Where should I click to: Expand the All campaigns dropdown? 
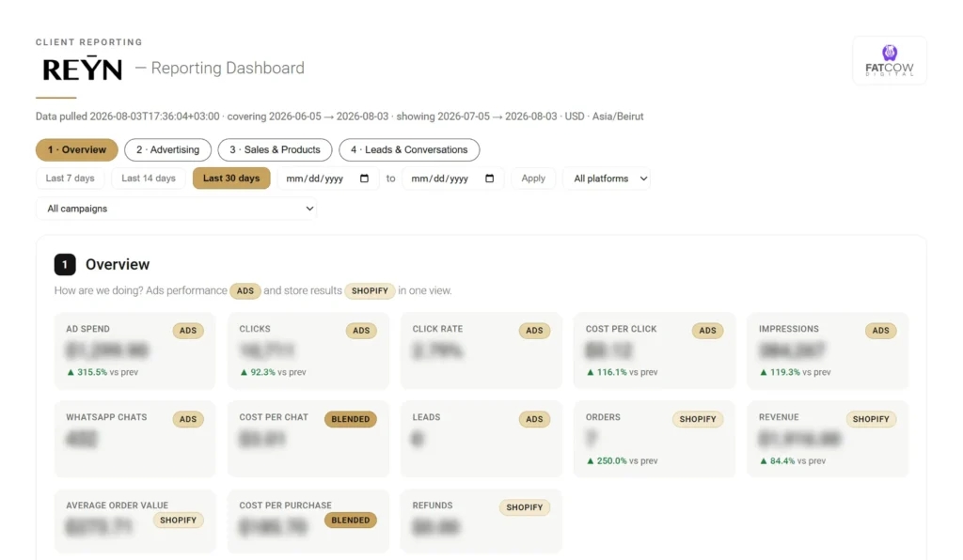coord(176,209)
